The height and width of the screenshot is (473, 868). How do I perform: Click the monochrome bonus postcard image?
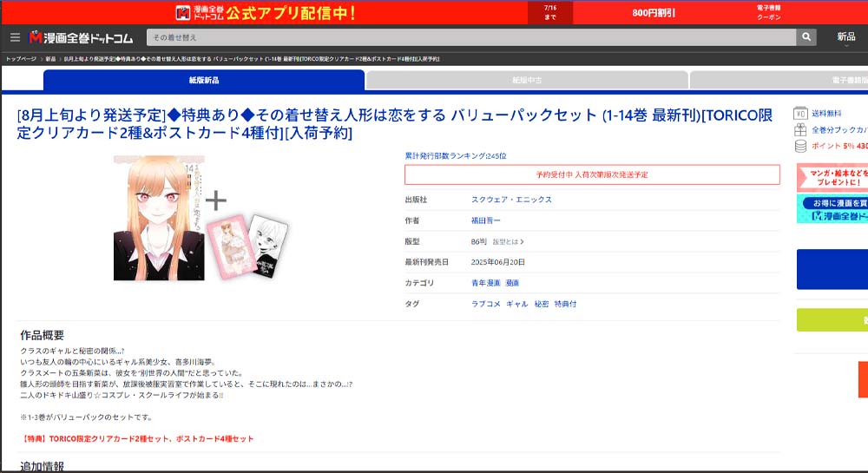pyautogui.click(x=268, y=245)
